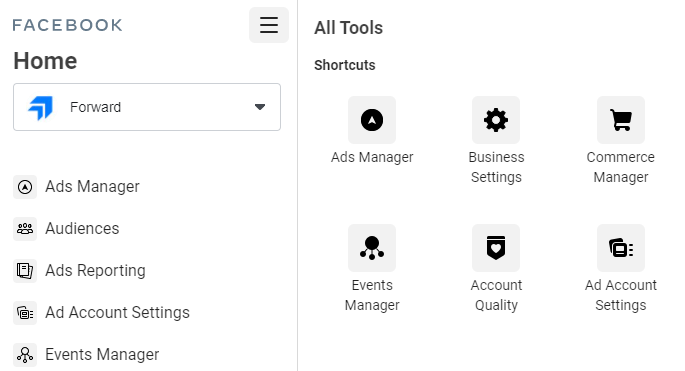Click the Audiences people icon
This screenshot has width=685, height=371.
[25, 229]
